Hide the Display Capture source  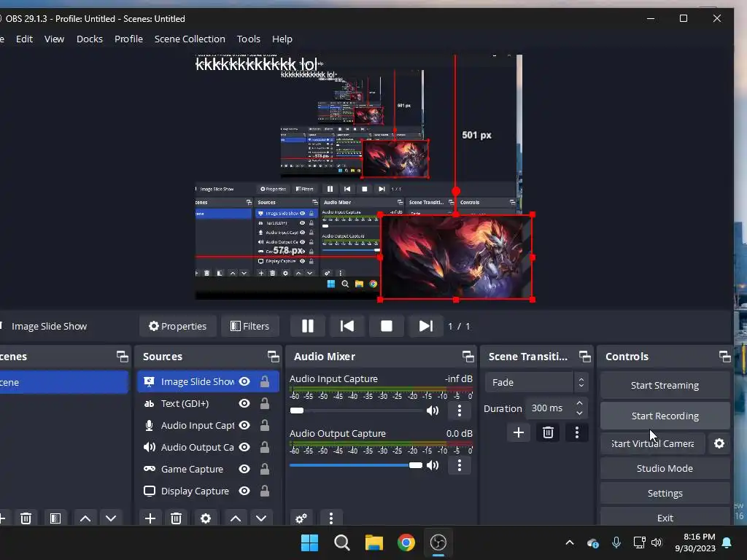point(244,491)
